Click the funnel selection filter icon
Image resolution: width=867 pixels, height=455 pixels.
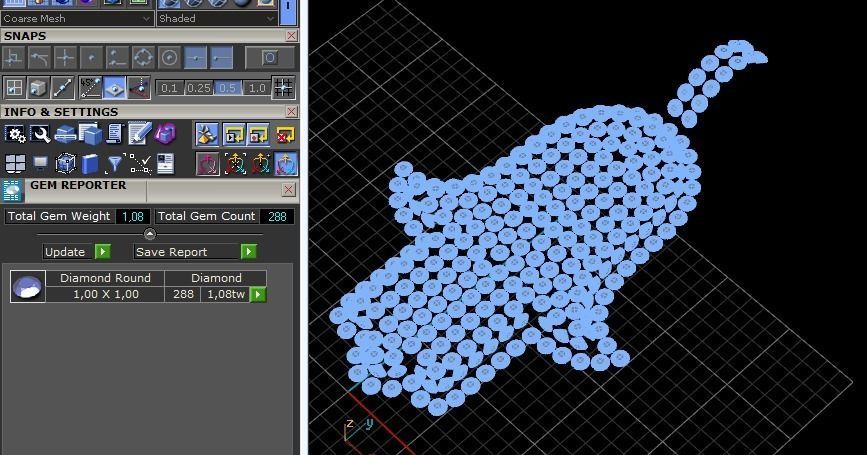[114, 164]
